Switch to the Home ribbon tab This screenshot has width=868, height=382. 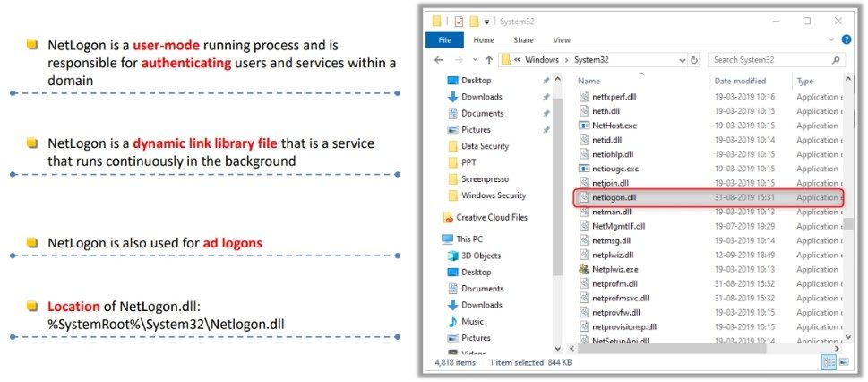coord(484,40)
